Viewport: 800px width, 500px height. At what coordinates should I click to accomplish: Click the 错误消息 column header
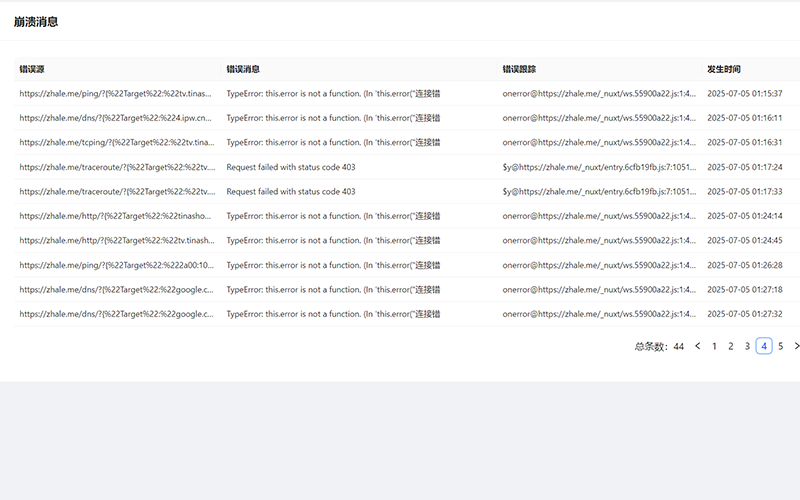[243, 69]
